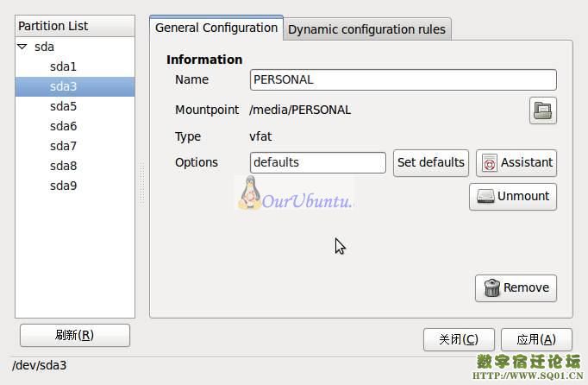The width and height of the screenshot is (588, 385).
Task: Select partition sda1
Action: [x=63, y=66]
